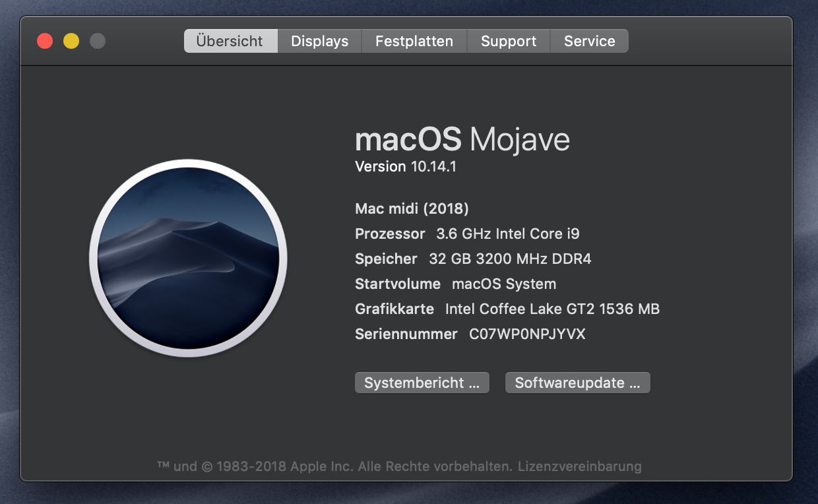Click the 32 GB 3200 MHz DDR4 value
Screen dimensions: 818x504
pos(510,259)
